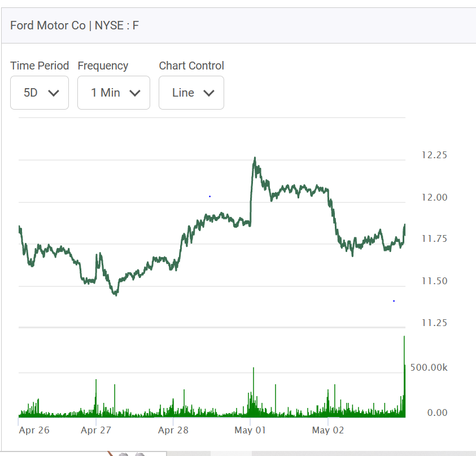Open the Time Period 5D dropdown
This screenshot has height=456, width=476.
point(40,93)
